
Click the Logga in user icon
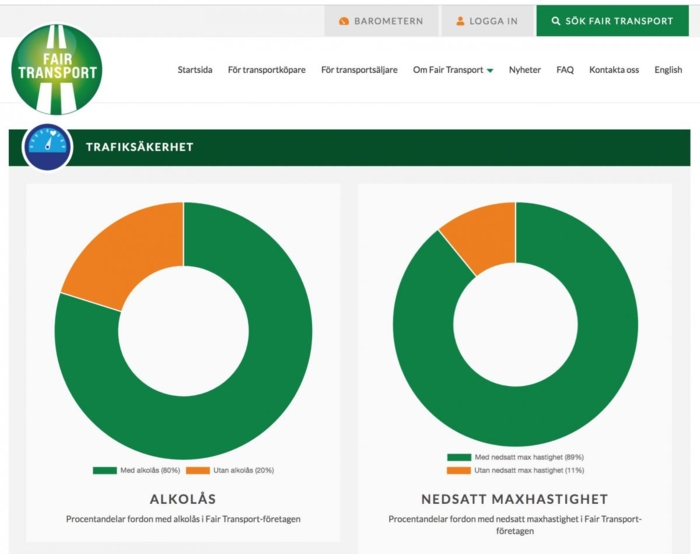[x=460, y=21]
